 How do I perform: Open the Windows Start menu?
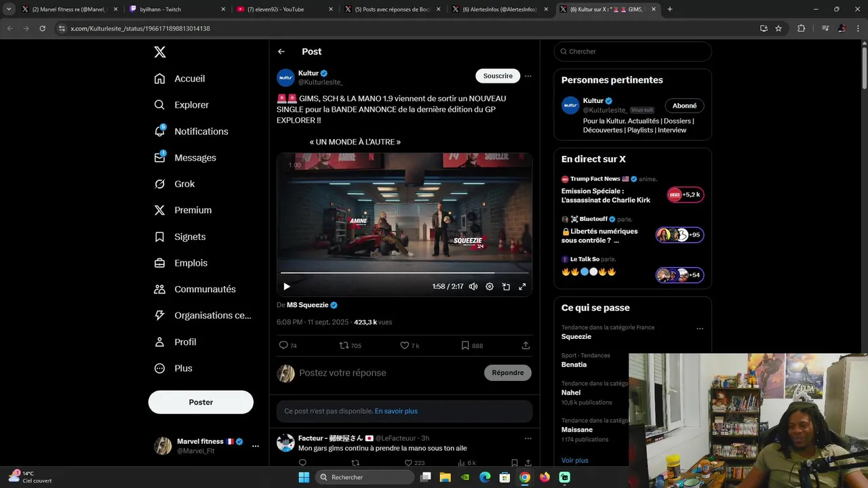pyautogui.click(x=304, y=477)
